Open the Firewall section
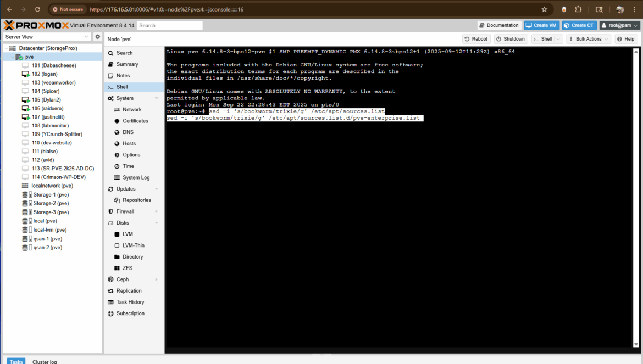The height and width of the screenshot is (364, 643). point(125,211)
